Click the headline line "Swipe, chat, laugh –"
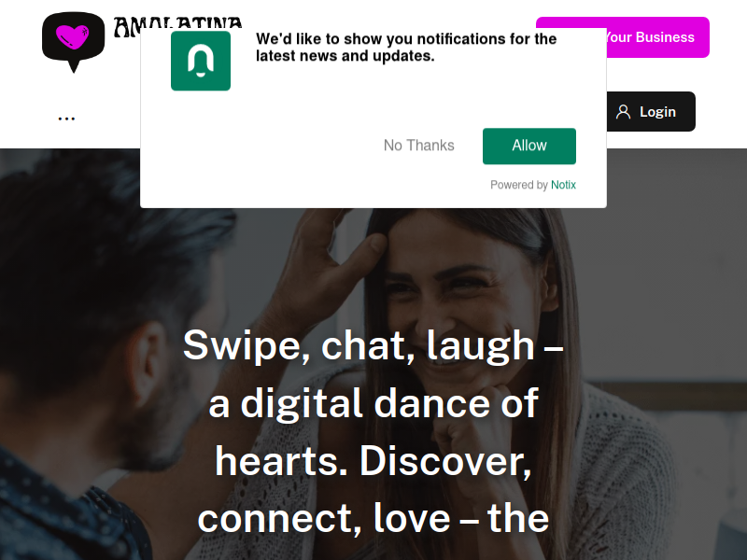This screenshot has height=560, width=747. pos(373,345)
